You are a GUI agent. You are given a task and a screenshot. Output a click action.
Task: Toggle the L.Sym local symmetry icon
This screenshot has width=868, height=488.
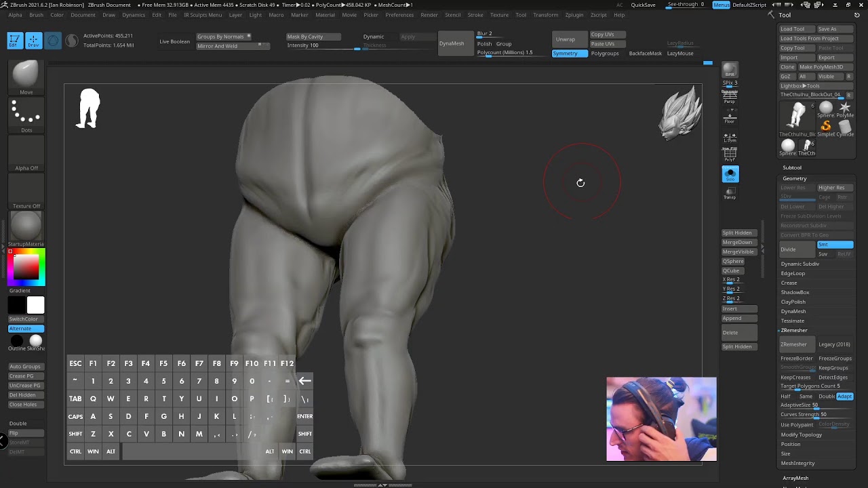coord(730,136)
